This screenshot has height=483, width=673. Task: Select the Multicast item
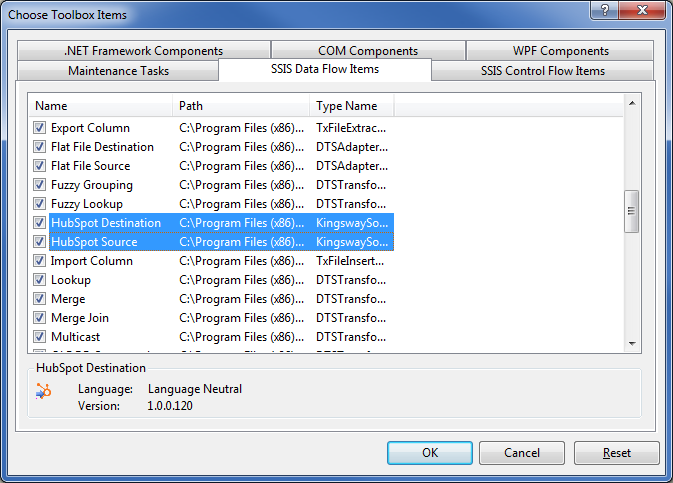click(x=76, y=337)
